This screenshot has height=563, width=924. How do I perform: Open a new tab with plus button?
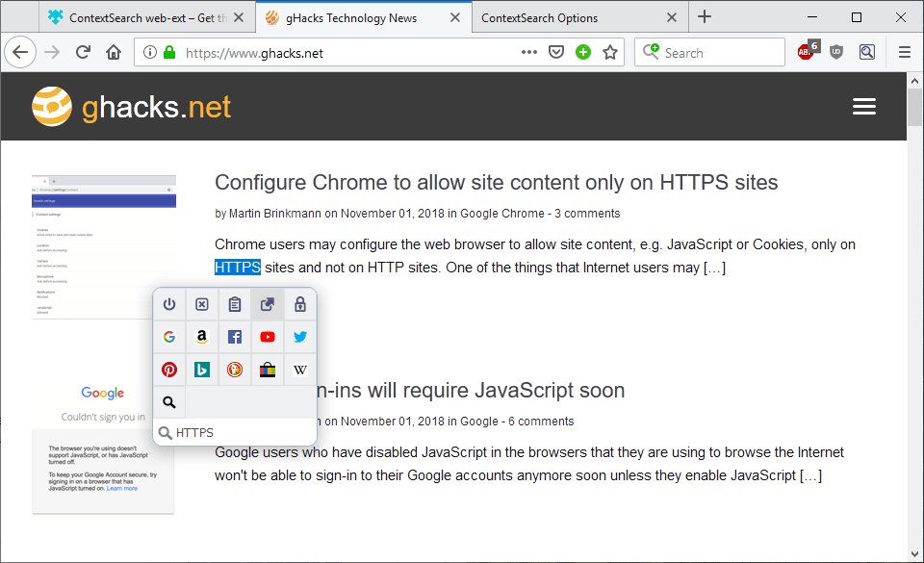pos(705,16)
